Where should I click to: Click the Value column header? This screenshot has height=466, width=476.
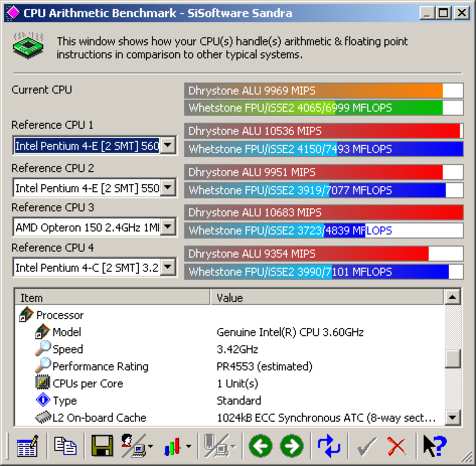click(x=327, y=298)
